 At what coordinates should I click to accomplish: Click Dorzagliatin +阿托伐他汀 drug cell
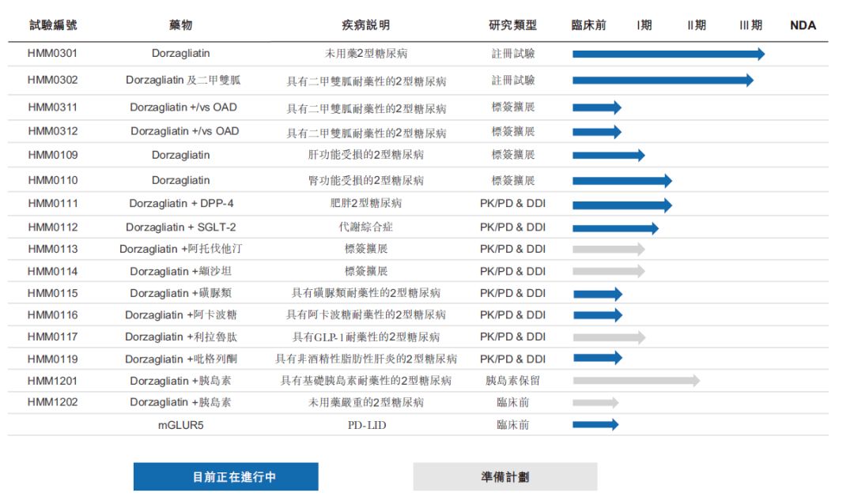point(181,250)
